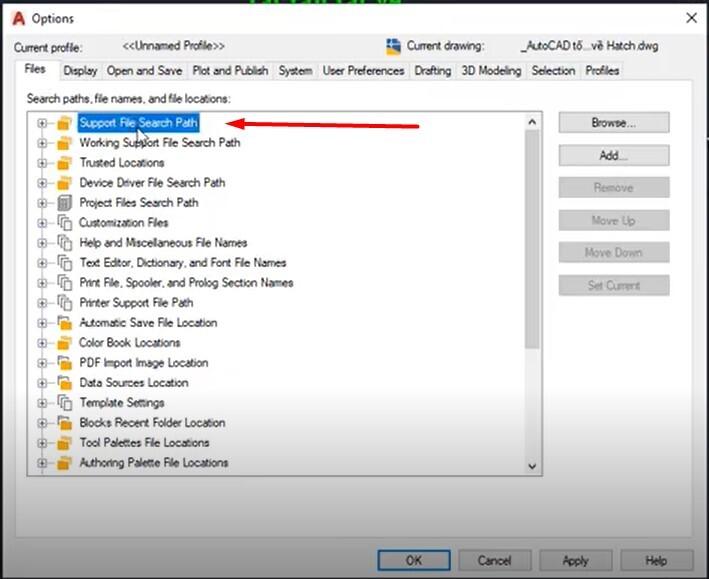Click the Template Settings documents icon
Viewport: 709px width, 579px height.
[x=64, y=403]
